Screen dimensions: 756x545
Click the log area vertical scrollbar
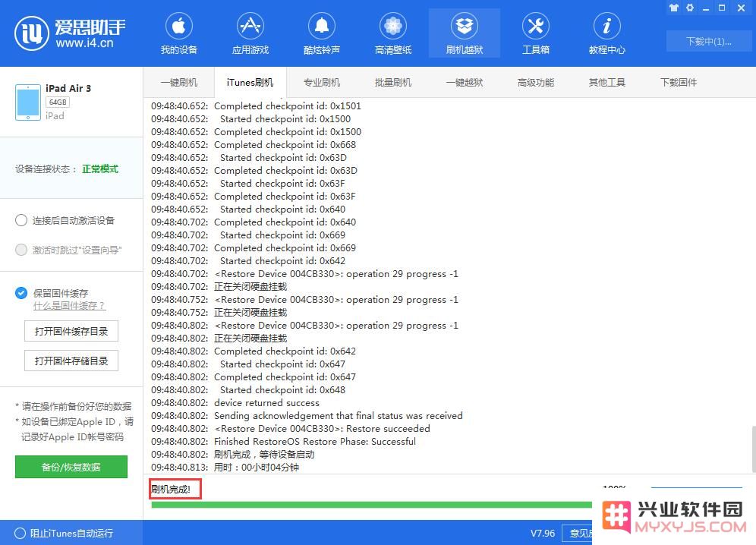(x=753, y=449)
